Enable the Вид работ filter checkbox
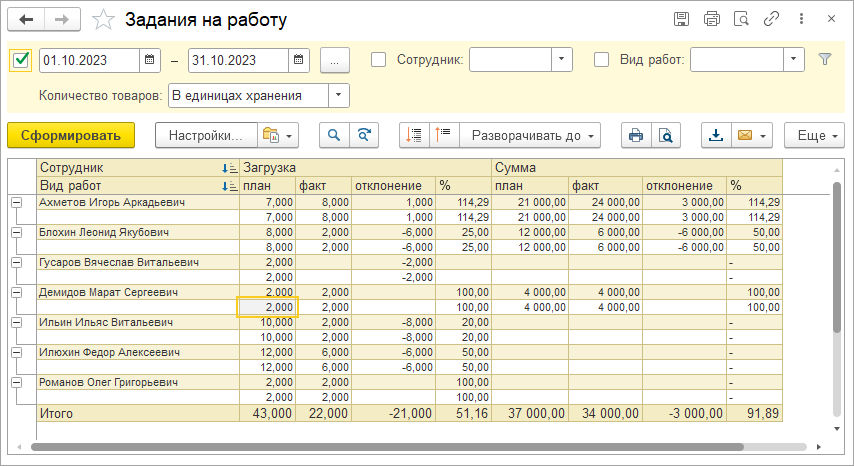Viewport: 854px width, 466px height. (x=601, y=59)
